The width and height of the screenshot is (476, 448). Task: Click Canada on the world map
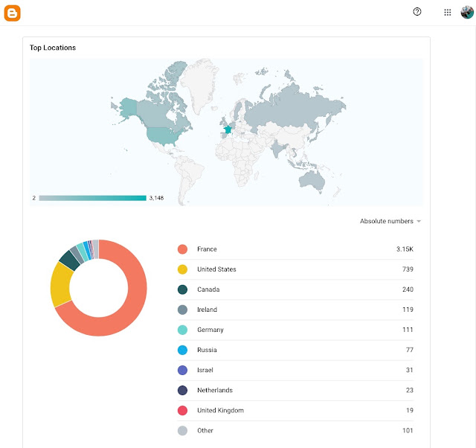pyautogui.click(x=155, y=112)
